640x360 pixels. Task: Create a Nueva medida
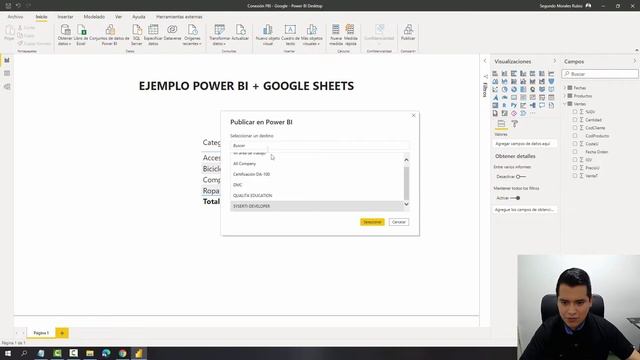pyautogui.click(x=336, y=34)
